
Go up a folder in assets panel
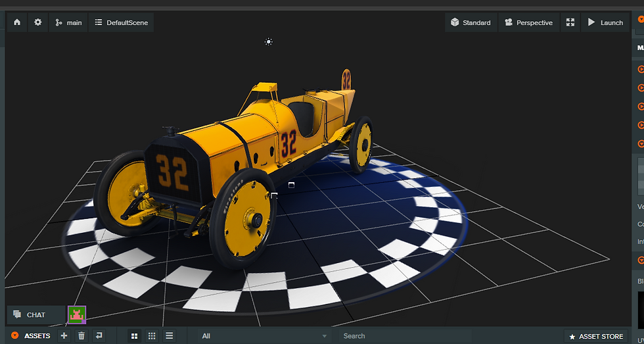[x=99, y=336]
